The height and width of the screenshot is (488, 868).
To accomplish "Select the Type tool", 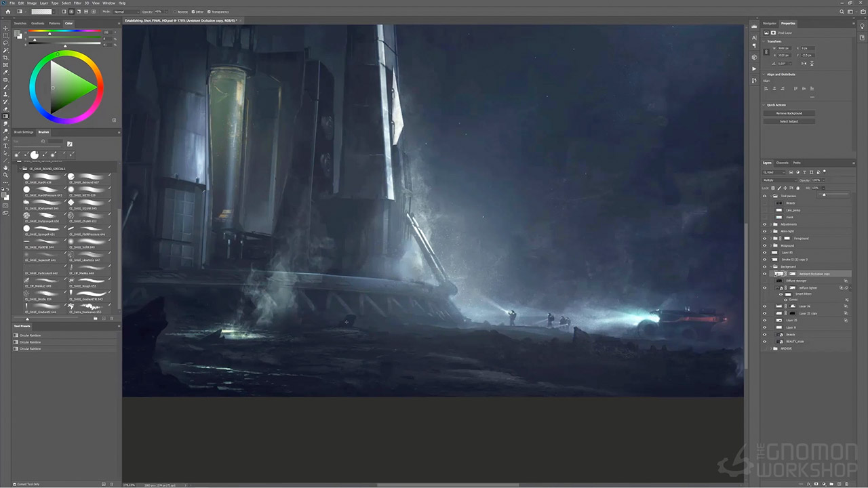I will [6, 145].
